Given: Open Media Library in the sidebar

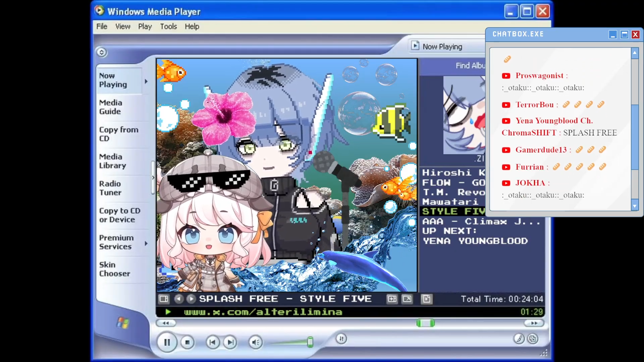Looking at the screenshot, I should coord(123,161).
